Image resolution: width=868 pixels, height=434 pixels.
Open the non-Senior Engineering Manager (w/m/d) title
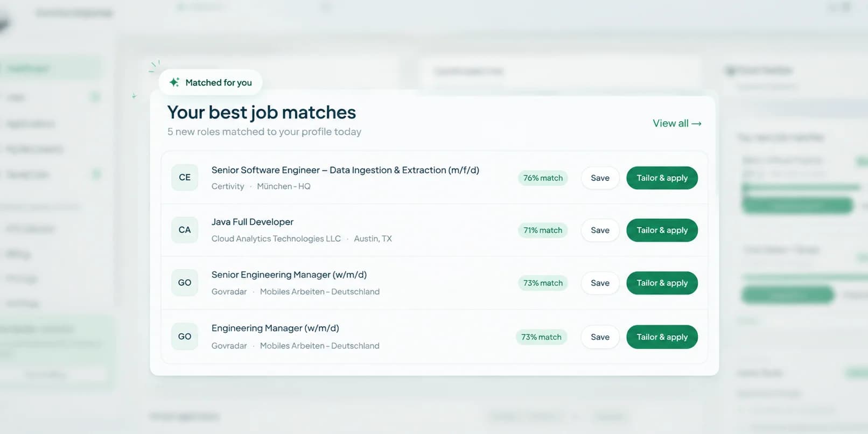[x=275, y=328]
